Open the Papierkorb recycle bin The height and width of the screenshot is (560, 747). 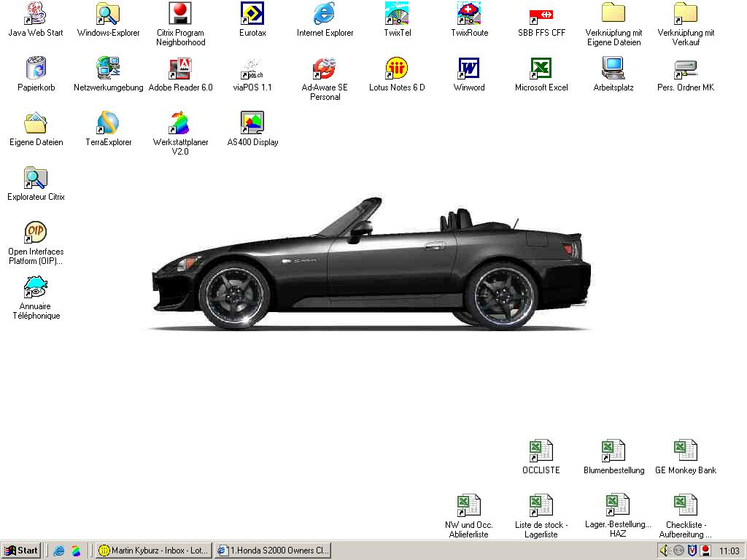(36, 69)
